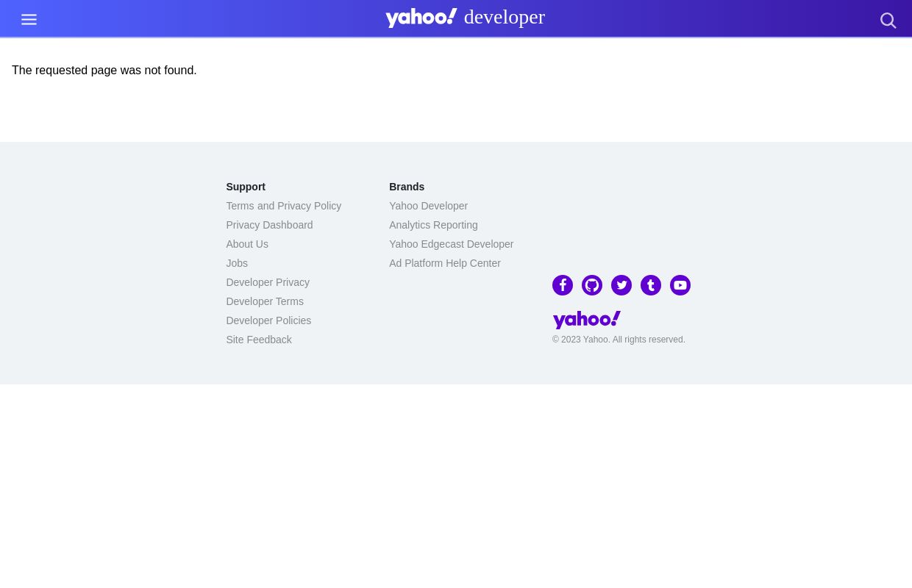Screen dimensions: 912x588
Task: Open Terms and Privacy Policy link
Action: (x=283, y=206)
